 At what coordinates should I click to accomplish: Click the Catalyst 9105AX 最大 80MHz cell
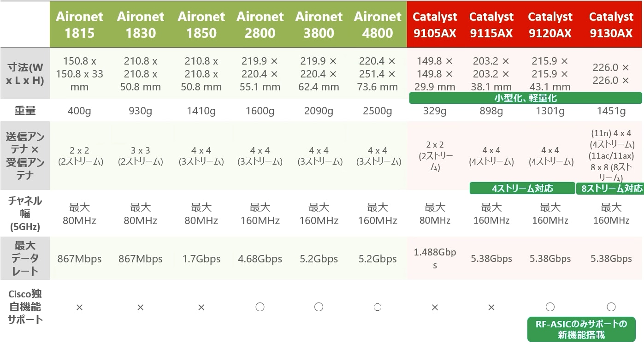pyautogui.click(x=435, y=214)
